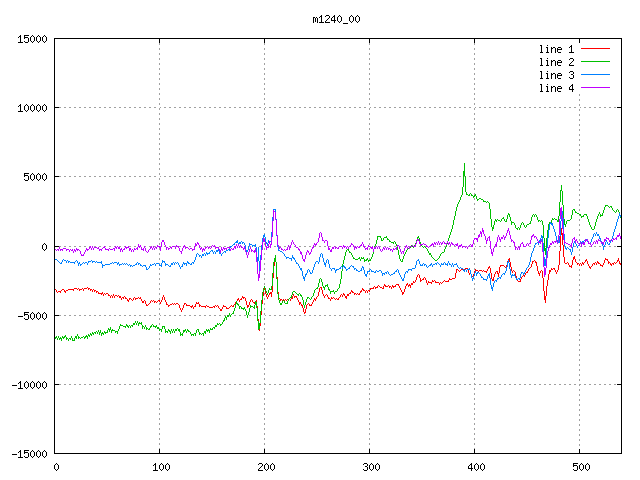The height and width of the screenshot is (480, 640).
Task: Click y-axis label -10000
Action: tap(29, 385)
